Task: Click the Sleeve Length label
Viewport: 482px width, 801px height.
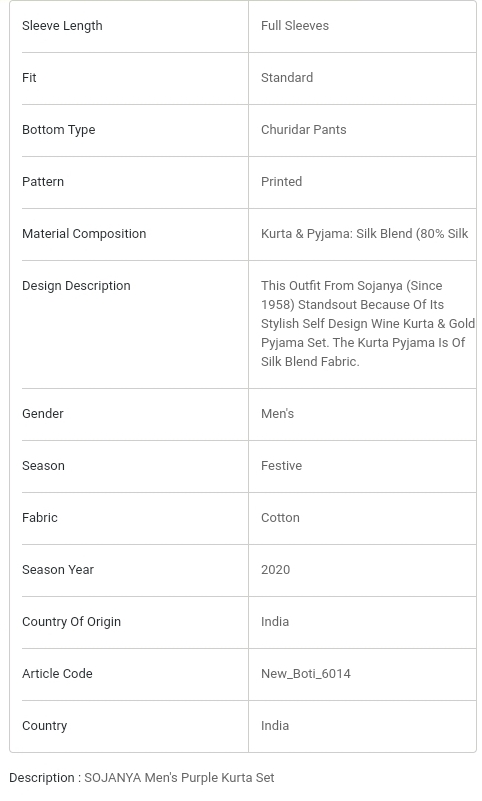Action: [x=62, y=26]
